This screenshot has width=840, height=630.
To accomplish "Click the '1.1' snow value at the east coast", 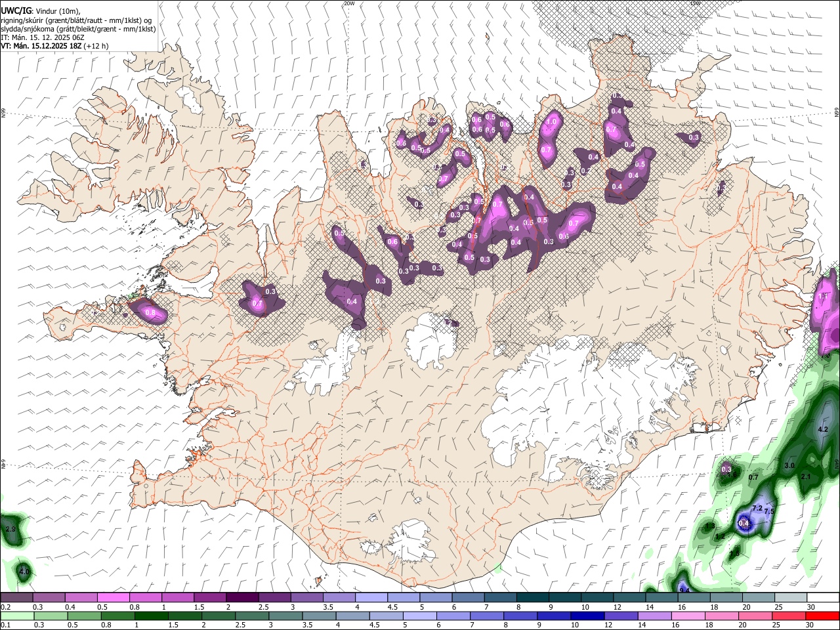I will tap(823, 296).
